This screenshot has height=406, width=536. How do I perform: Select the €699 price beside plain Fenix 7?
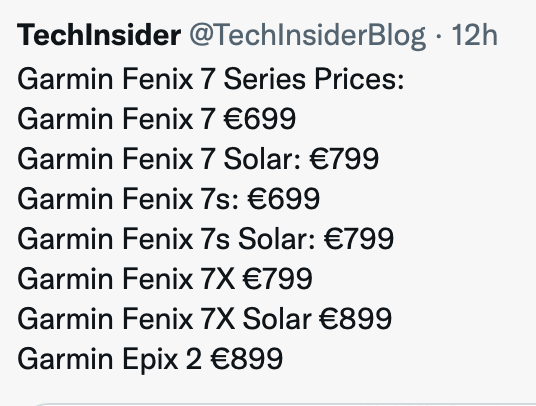[259, 119]
